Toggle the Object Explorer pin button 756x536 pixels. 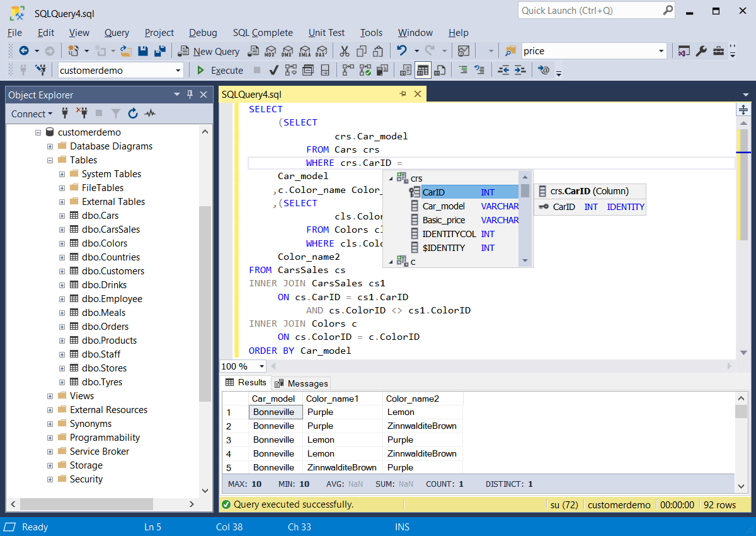tap(189, 95)
